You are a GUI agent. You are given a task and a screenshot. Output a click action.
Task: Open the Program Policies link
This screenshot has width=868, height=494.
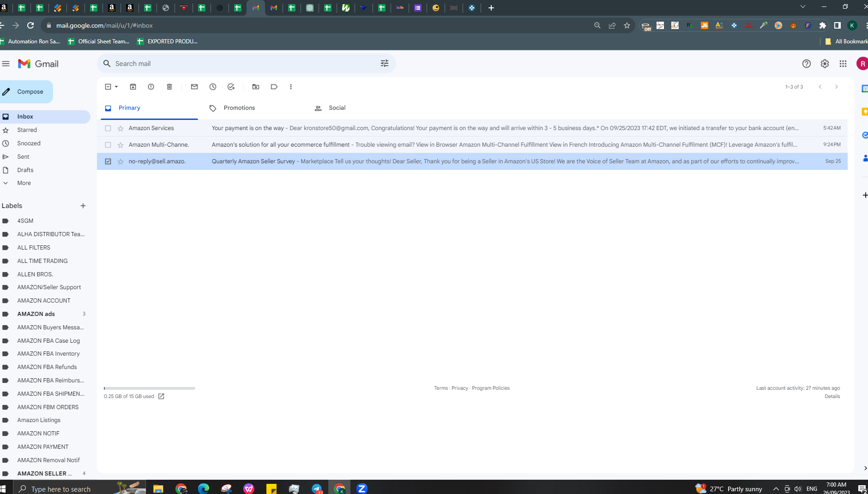pos(491,388)
